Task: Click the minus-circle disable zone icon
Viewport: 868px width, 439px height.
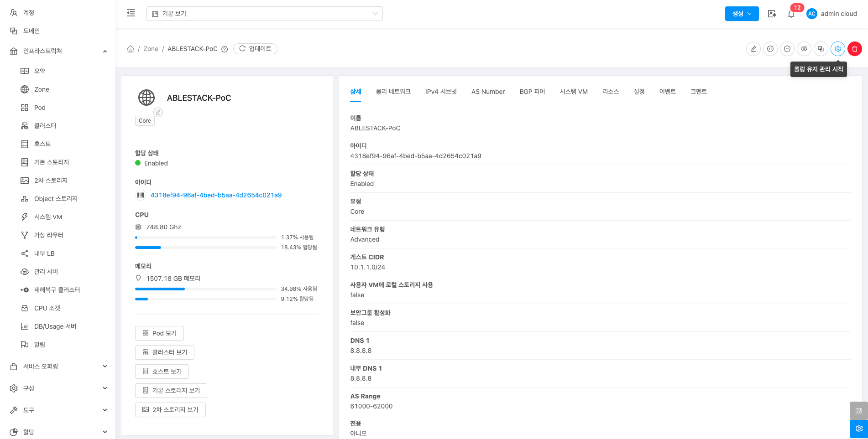Action: [x=787, y=49]
